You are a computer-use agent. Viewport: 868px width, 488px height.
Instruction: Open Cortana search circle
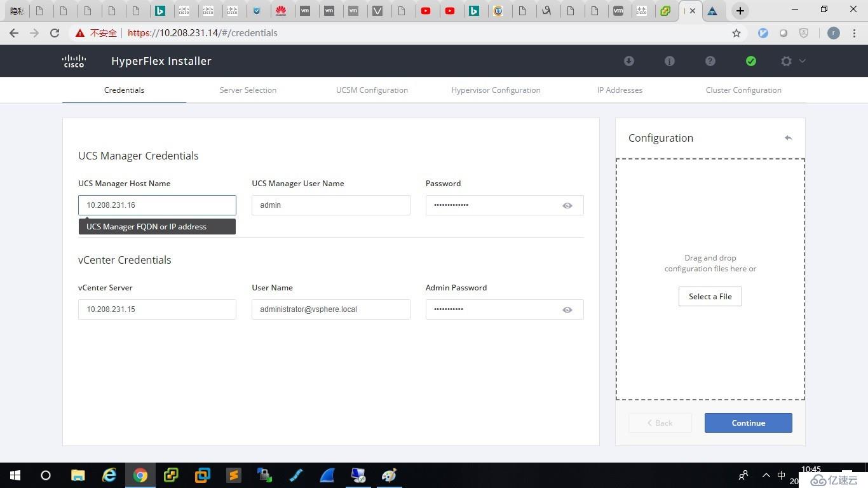click(46, 475)
